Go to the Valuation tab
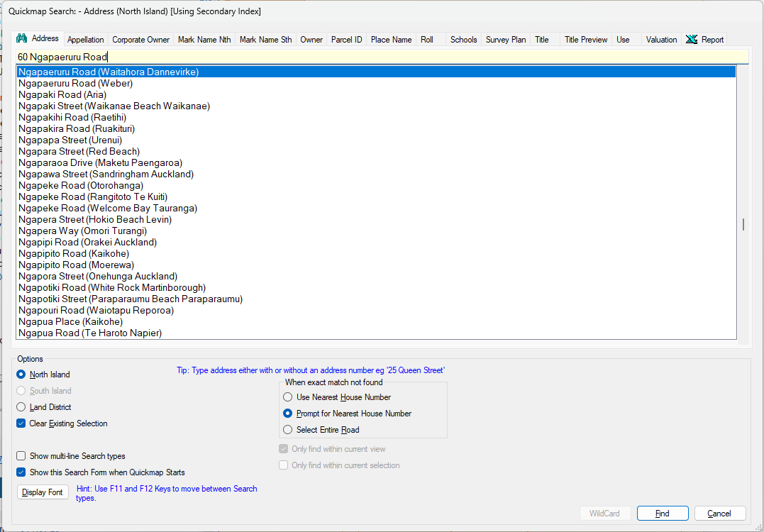The width and height of the screenshot is (764, 532). 661,40
